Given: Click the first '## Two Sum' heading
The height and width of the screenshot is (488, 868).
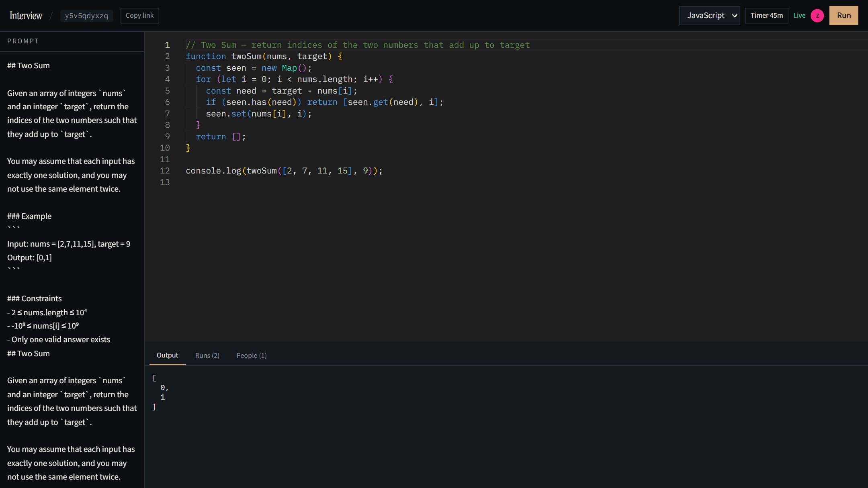Looking at the screenshot, I should [29, 65].
